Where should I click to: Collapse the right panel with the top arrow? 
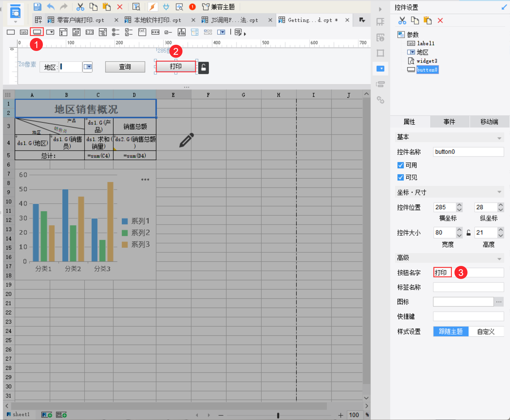pos(380,9)
